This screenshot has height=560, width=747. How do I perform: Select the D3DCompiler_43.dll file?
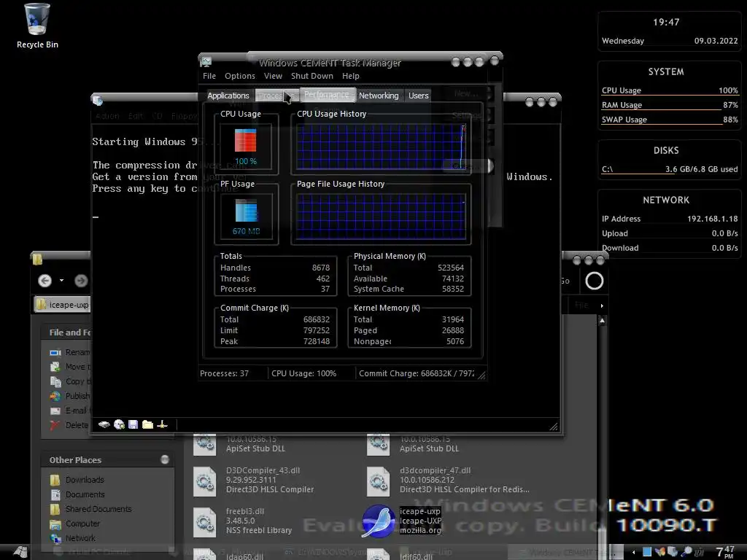[x=254, y=480]
